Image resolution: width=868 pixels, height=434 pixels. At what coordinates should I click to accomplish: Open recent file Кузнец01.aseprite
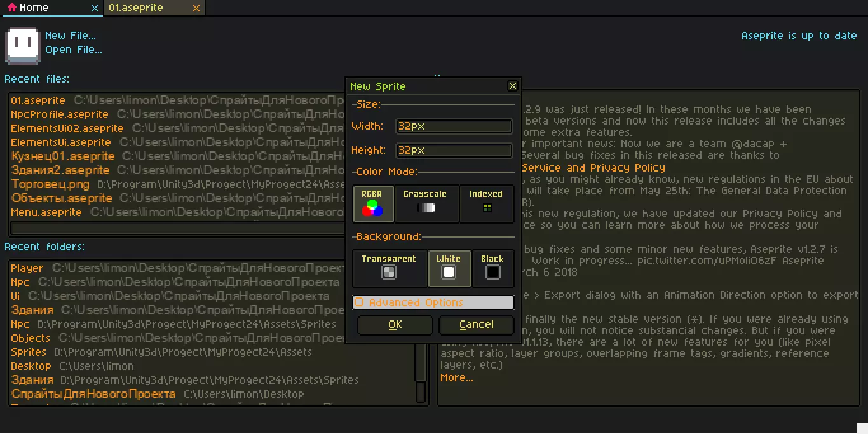[178, 156]
